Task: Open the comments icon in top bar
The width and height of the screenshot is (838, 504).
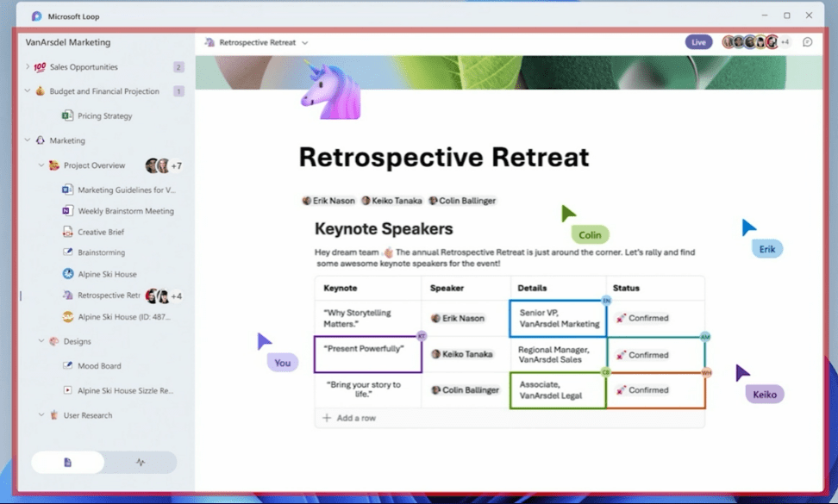Action: [807, 42]
